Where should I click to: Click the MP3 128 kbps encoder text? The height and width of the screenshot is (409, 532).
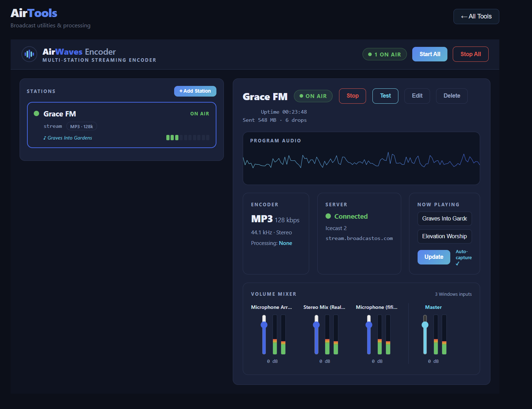(275, 219)
